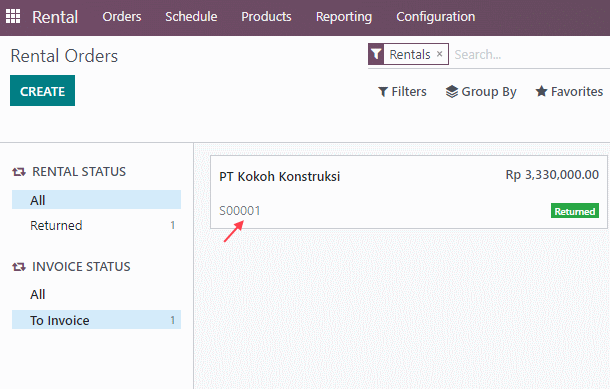
Task: Open the Reporting menu
Action: tap(344, 17)
